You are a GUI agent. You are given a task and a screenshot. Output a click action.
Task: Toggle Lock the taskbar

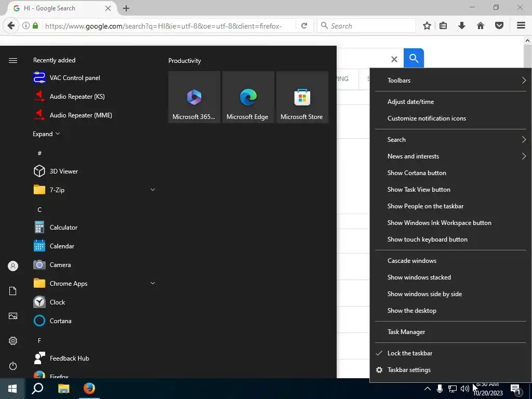coord(450,353)
